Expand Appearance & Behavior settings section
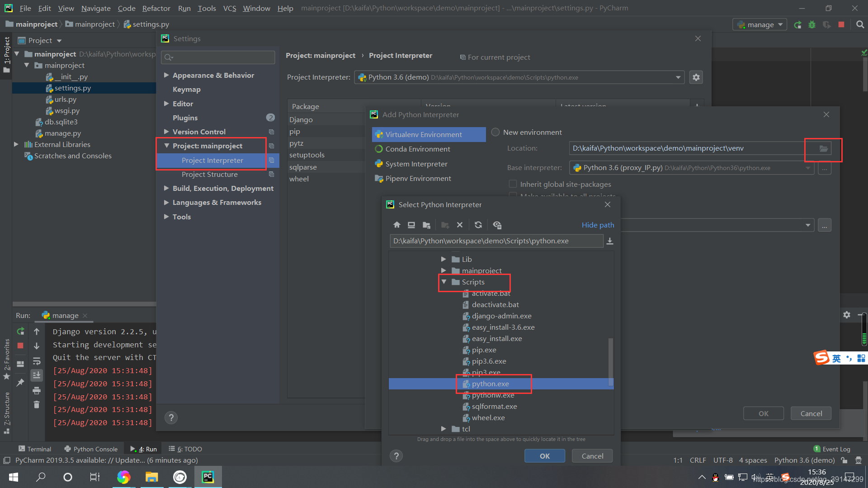868x488 pixels. [x=166, y=75]
